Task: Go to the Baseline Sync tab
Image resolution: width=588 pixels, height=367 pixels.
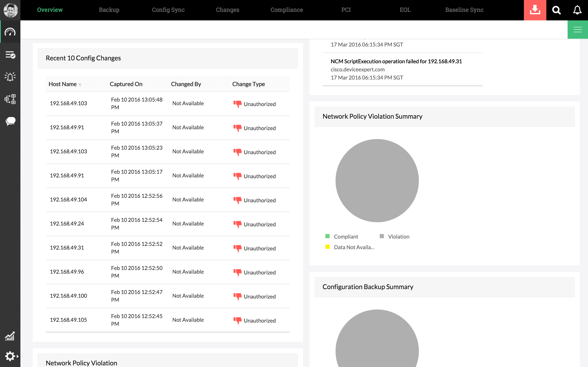Action: pos(464,10)
